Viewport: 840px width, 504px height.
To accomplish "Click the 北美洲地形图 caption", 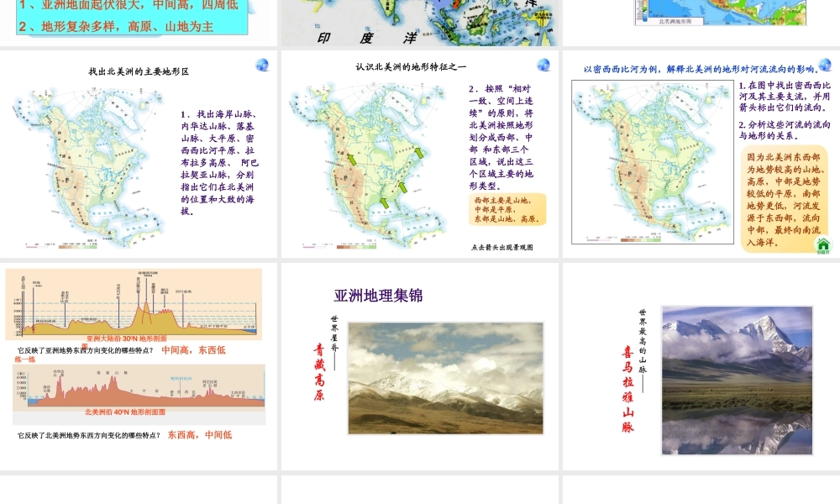I will tap(675, 22).
